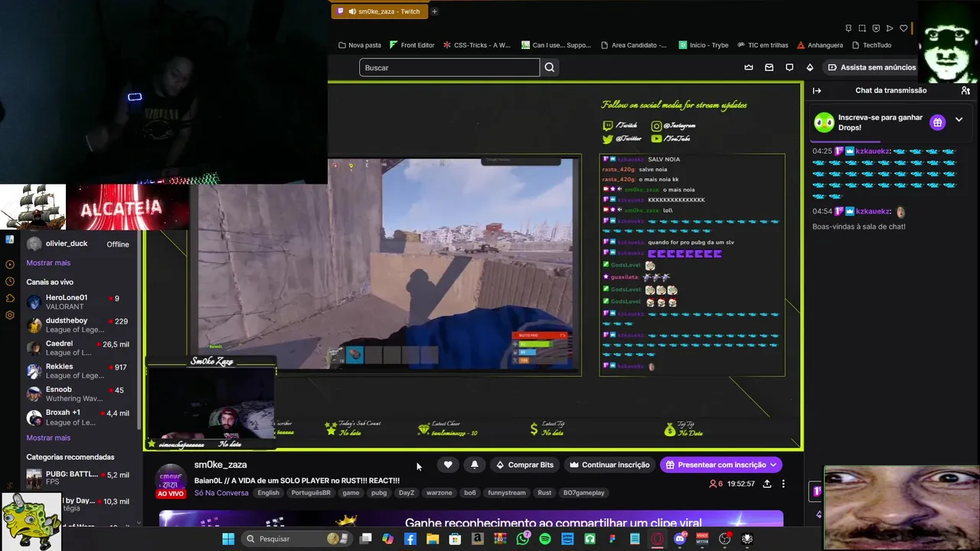This screenshot has height=551, width=980.
Task: Switch to sm0ke_zaza Twitch browser tab
Action: point(379,11)
